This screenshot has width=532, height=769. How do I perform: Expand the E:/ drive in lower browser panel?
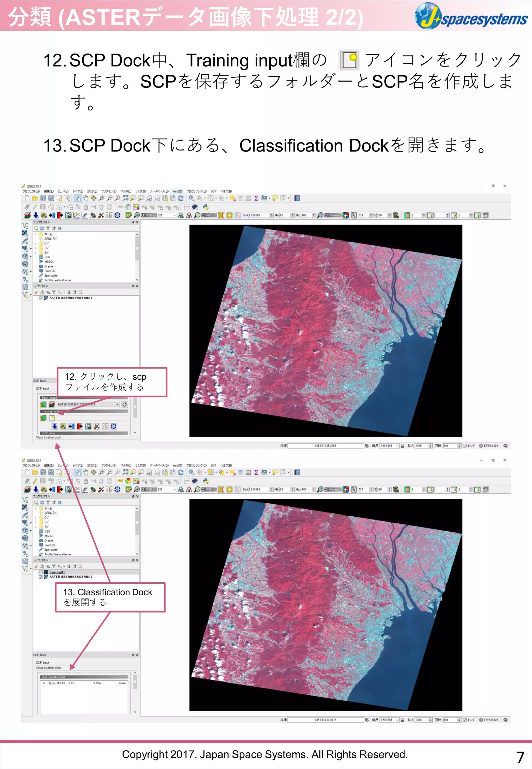35,527
